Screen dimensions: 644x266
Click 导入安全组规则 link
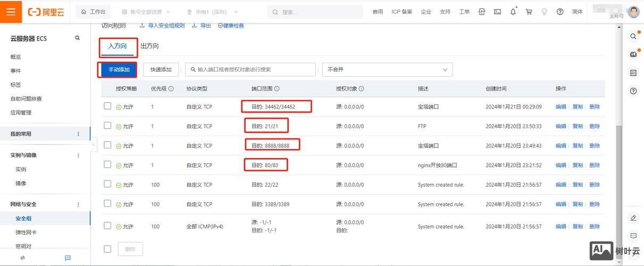tap(162, 26)
